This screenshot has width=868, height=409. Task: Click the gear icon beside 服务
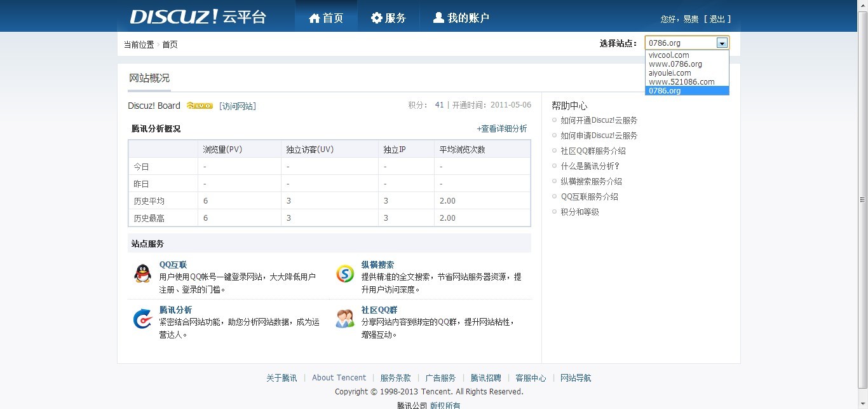377,18
